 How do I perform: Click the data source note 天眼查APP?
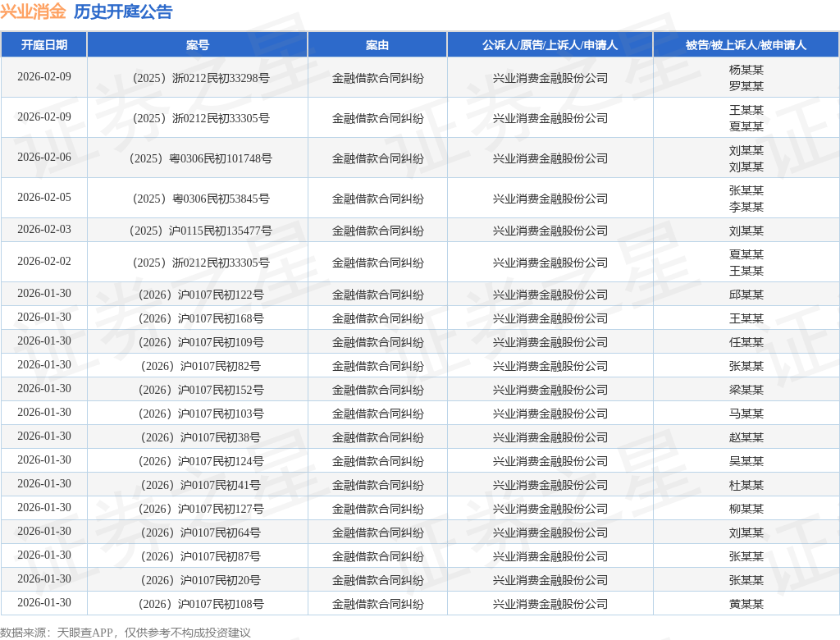click(84, 633)
